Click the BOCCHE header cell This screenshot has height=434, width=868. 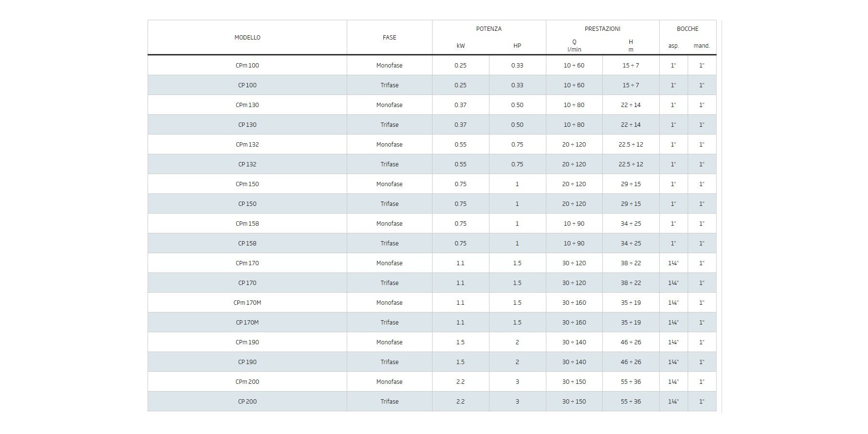pos(687,29)
